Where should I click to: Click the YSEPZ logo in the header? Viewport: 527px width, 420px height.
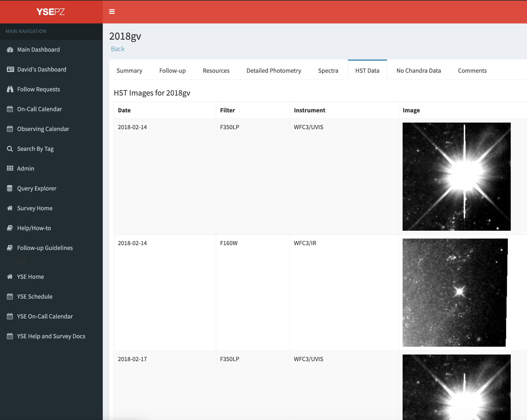coord(51,12)
